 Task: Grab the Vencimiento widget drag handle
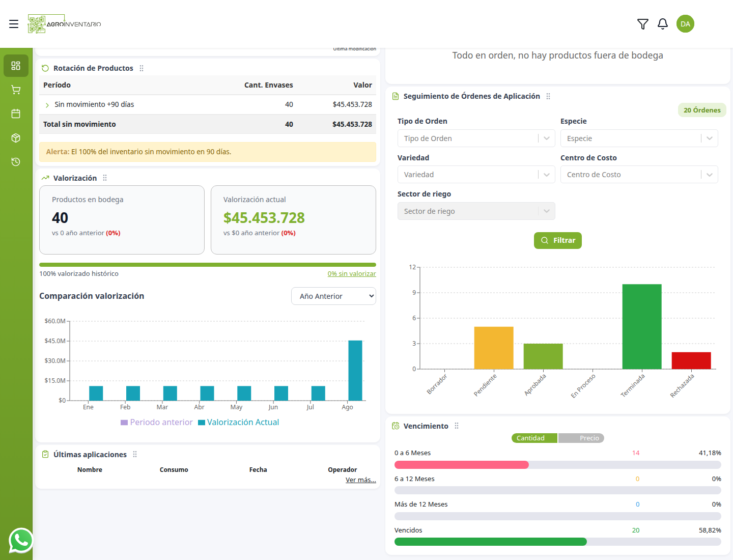click(x=457, y=426)
